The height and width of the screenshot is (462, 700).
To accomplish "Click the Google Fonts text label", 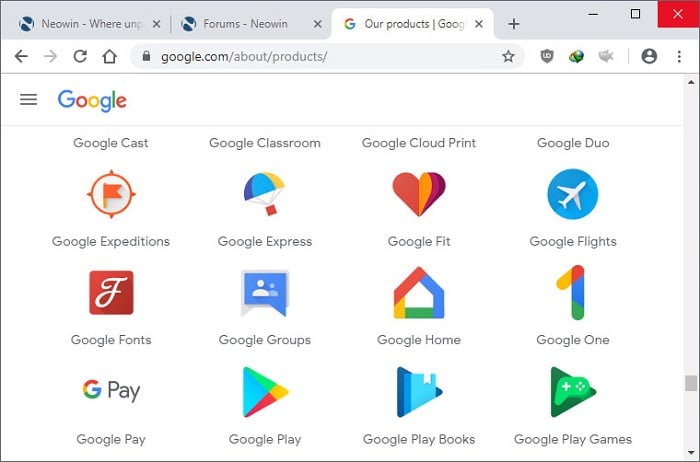I will pos(111,340).
